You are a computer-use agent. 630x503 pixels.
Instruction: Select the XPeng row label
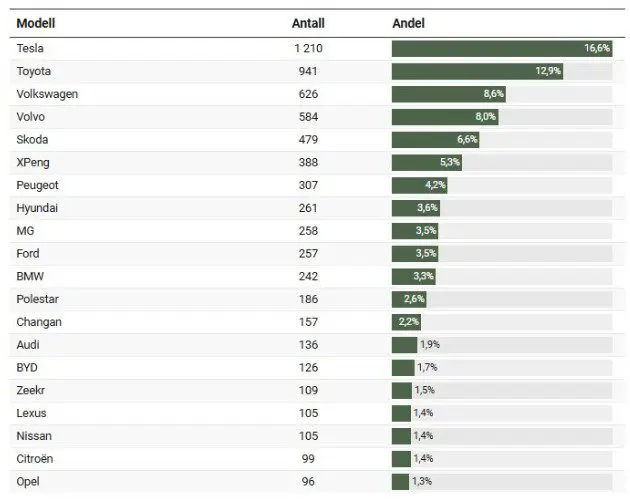tap(33, 162)
